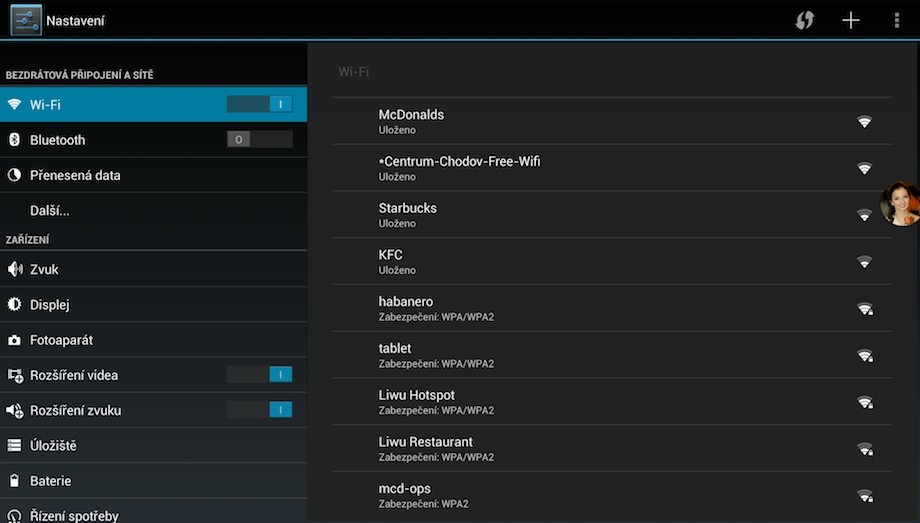
Task: Click the Rozšíření videa icon
Action: coord(15,375)
